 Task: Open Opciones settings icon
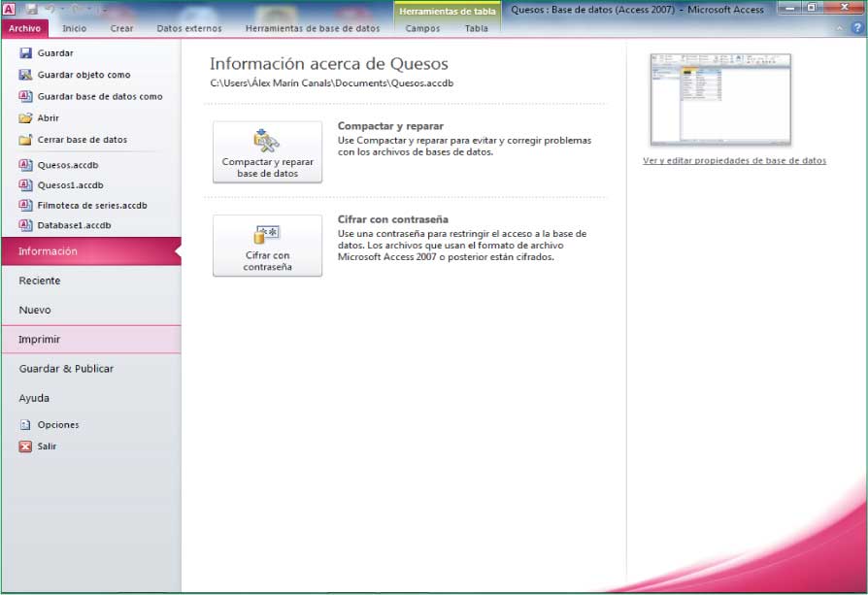[x=26, y=425]
